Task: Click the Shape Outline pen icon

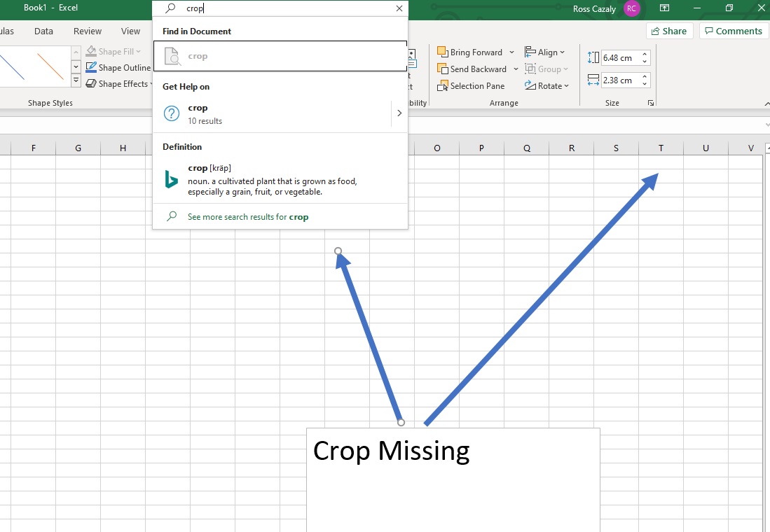Action: 91,67
